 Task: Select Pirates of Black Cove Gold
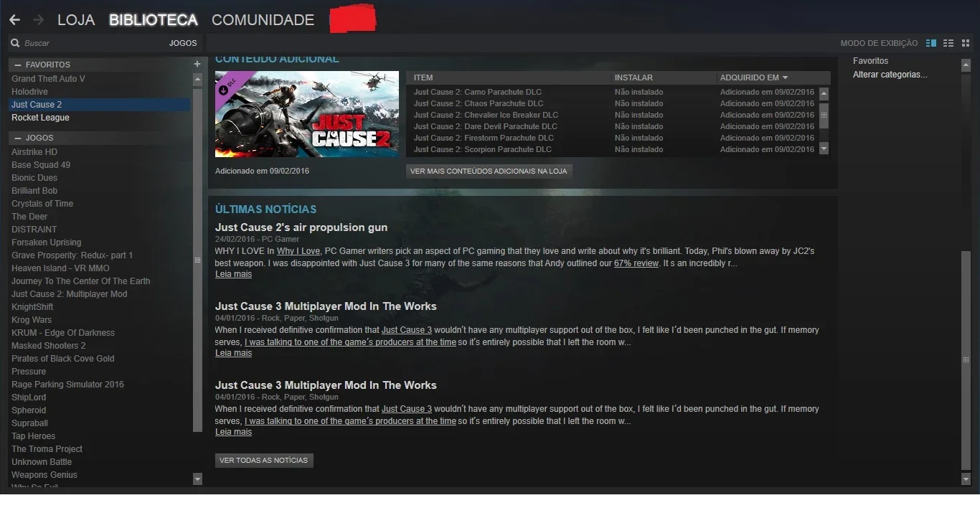click(63, 359)
